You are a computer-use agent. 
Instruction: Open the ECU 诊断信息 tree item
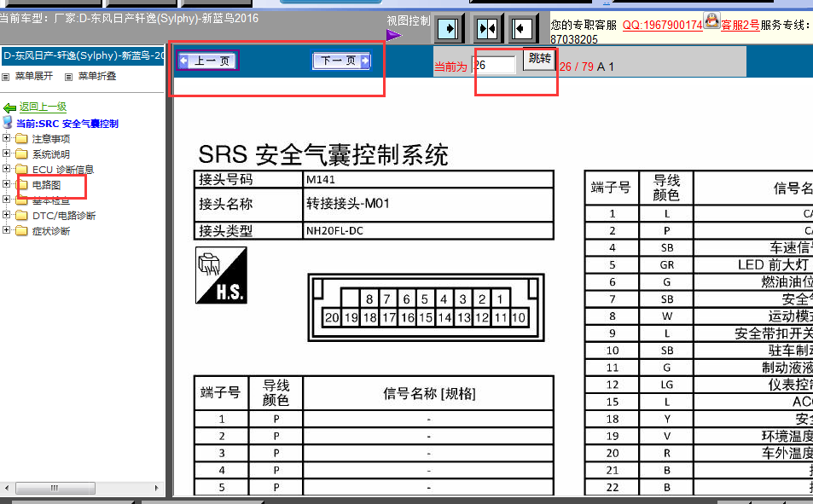tap(63, 170)
